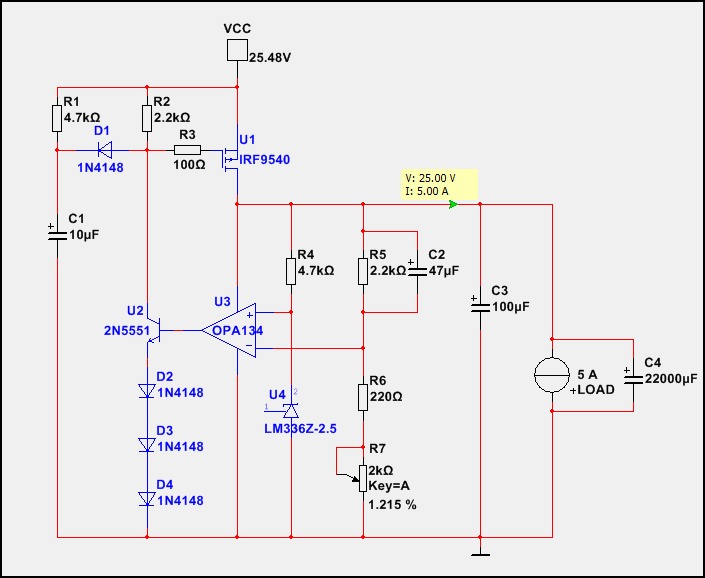Screen dimensions: 705x578
Task: Click the R5 2.2kΩ value label
Action: pos(388,271)
